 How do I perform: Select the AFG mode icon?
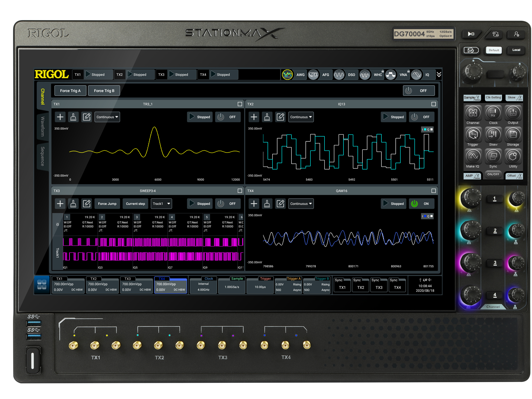pos(313,75)
